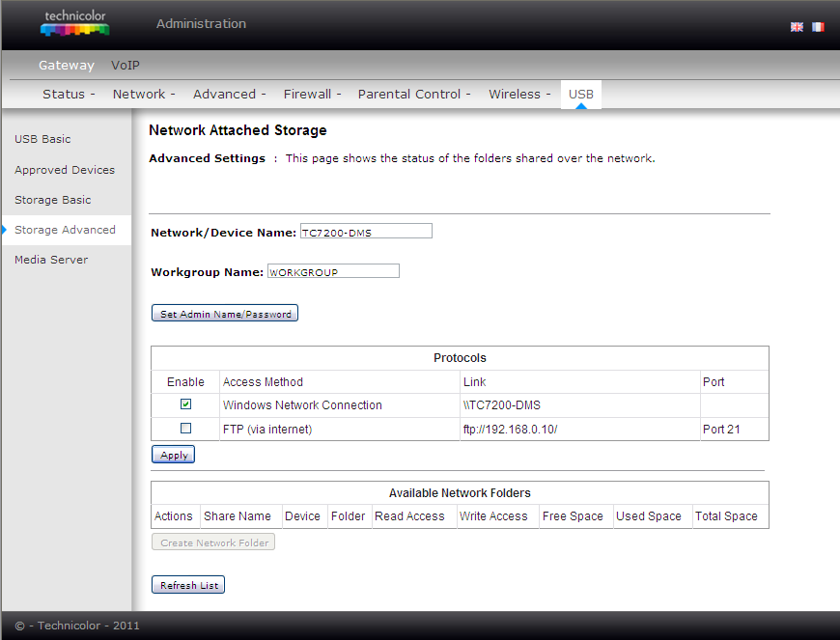Open the Network dropdown menu
Screen dimensions: 840x640
[144, 95]
